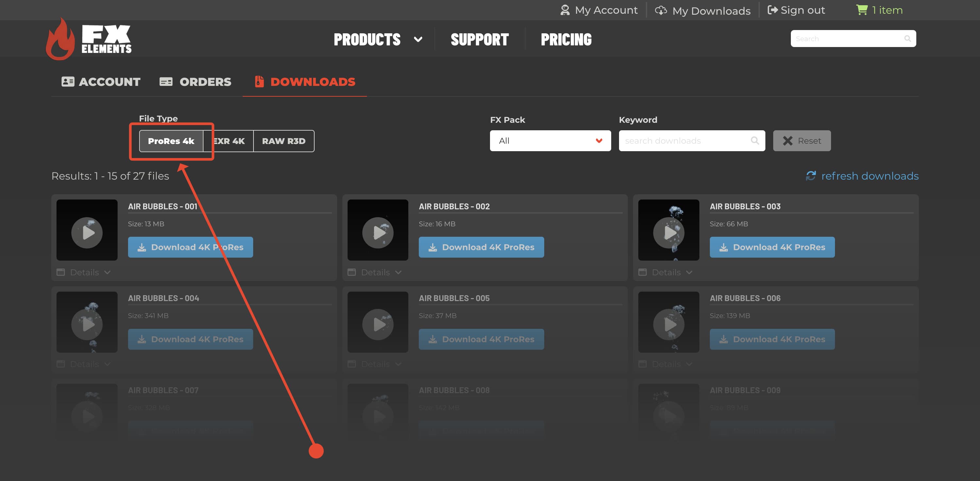This screenshot has width=980, height=481.
Task: Select the EXR 4K file type
Action: point(228,141)
